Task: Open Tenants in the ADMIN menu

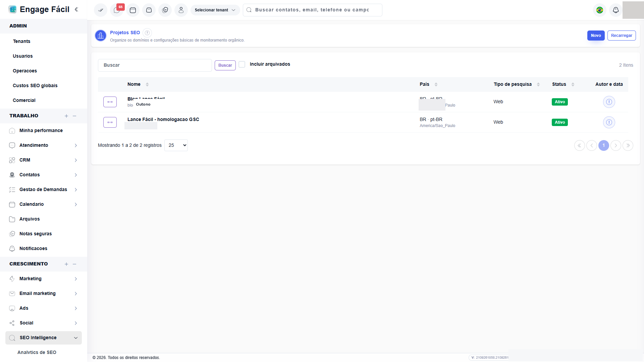Action: point(21,41)
